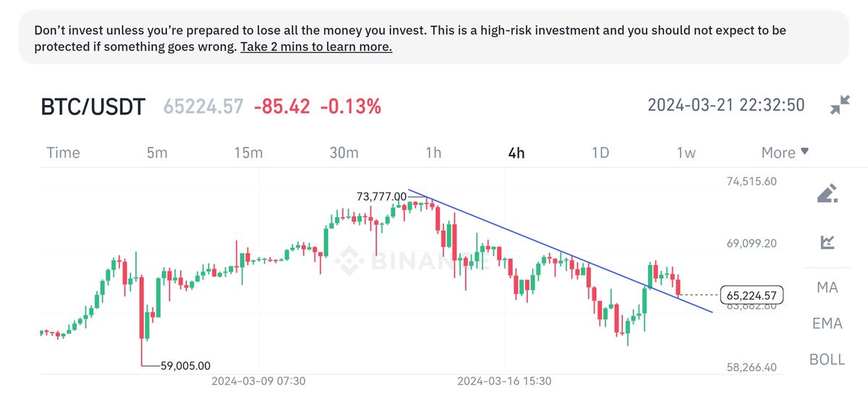This screenshot has height=401, width=868.
Task: Select the 30m interval tab
Action: click(x=344, y=153)
